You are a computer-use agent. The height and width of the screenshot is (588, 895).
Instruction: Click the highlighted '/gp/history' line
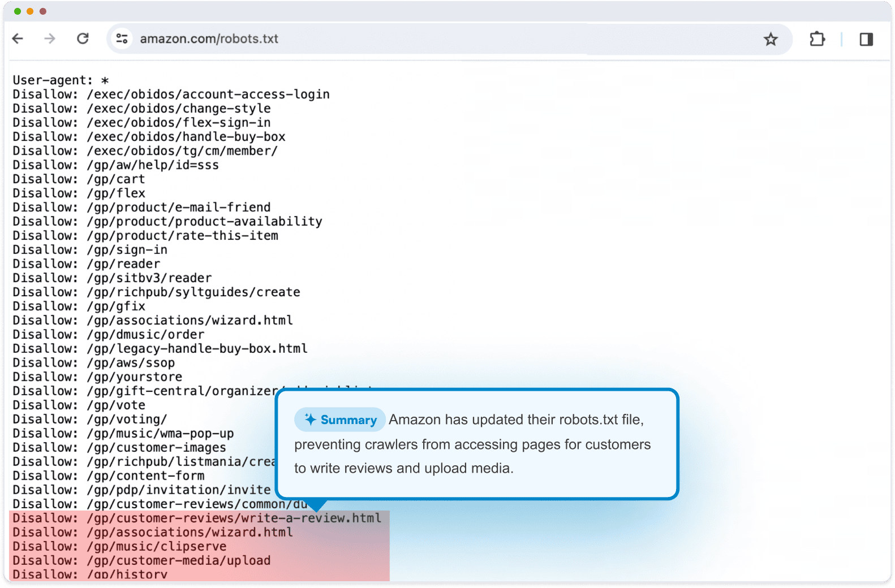[x=91, y=574]
